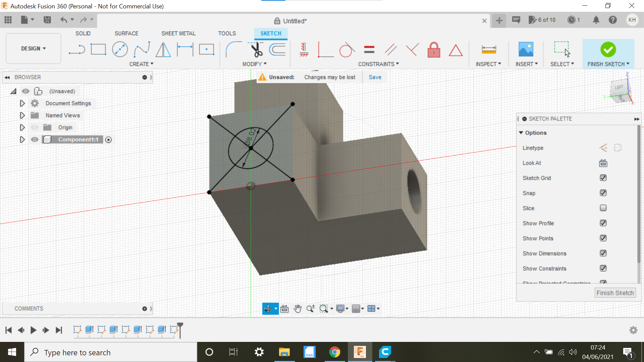
Task: Click the Windows search box
Action: [111, 352]
